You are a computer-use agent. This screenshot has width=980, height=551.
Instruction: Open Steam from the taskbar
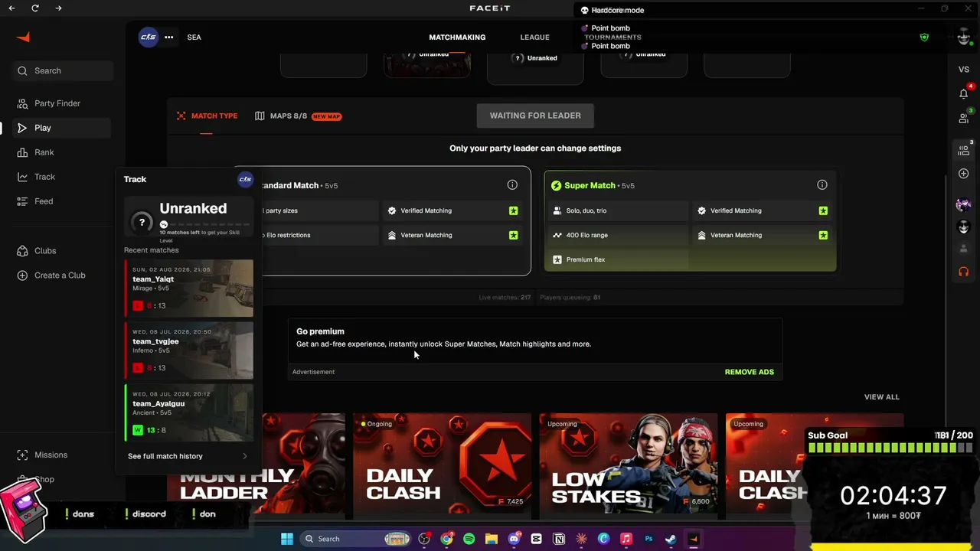(671, 539)
